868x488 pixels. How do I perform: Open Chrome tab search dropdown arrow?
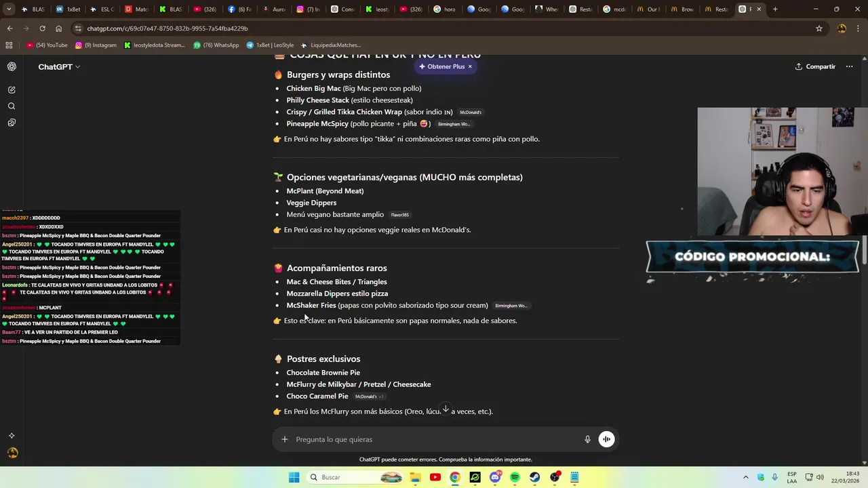[7, 9]
